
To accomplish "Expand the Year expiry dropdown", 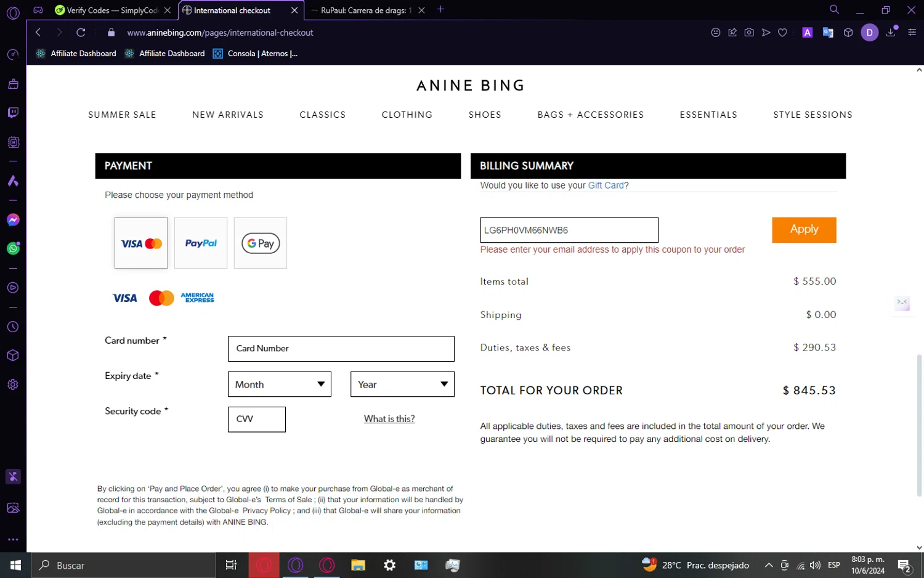I will 402,384.
